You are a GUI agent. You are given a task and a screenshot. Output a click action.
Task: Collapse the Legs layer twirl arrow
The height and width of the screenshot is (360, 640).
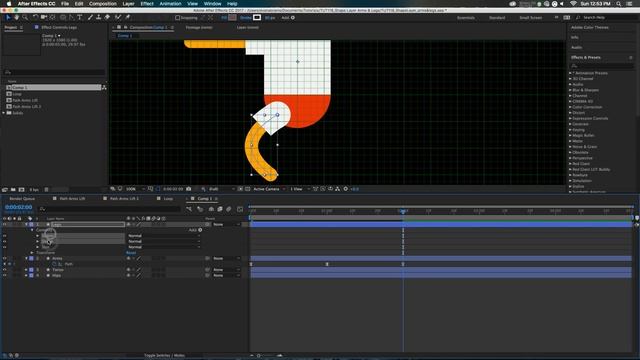point(27,224)
